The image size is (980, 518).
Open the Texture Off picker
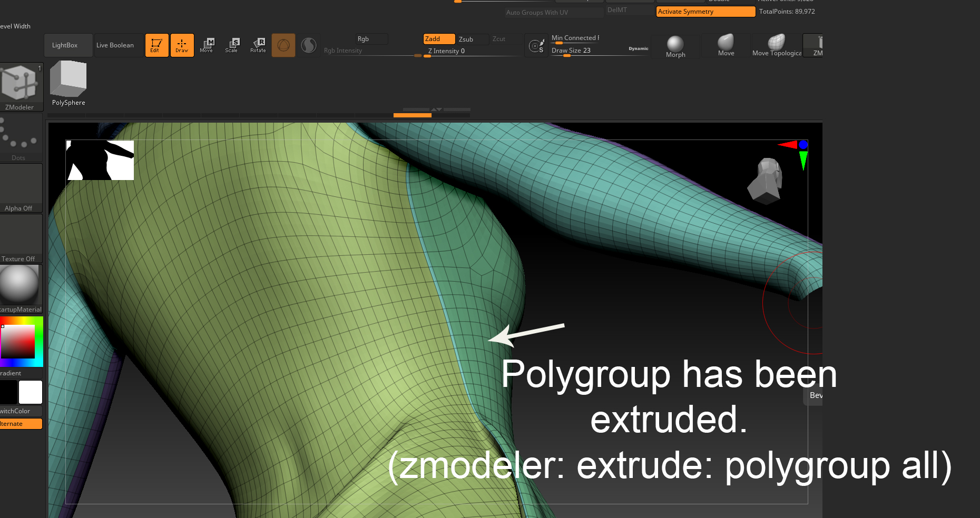click(x=21, y=238)
